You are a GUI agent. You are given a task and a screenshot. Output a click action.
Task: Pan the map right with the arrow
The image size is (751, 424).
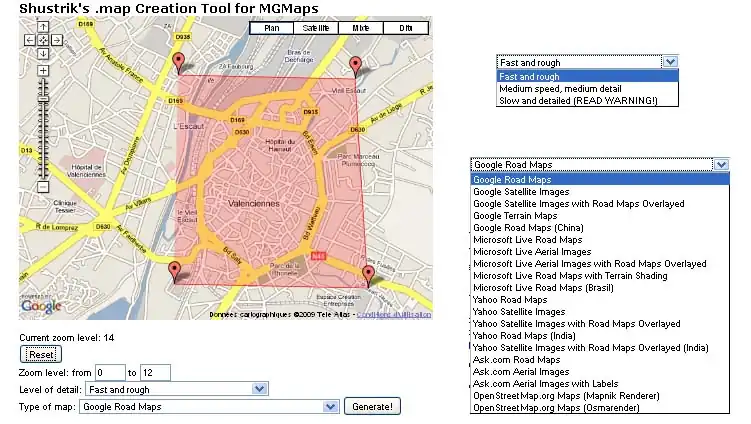coord(57,41)
